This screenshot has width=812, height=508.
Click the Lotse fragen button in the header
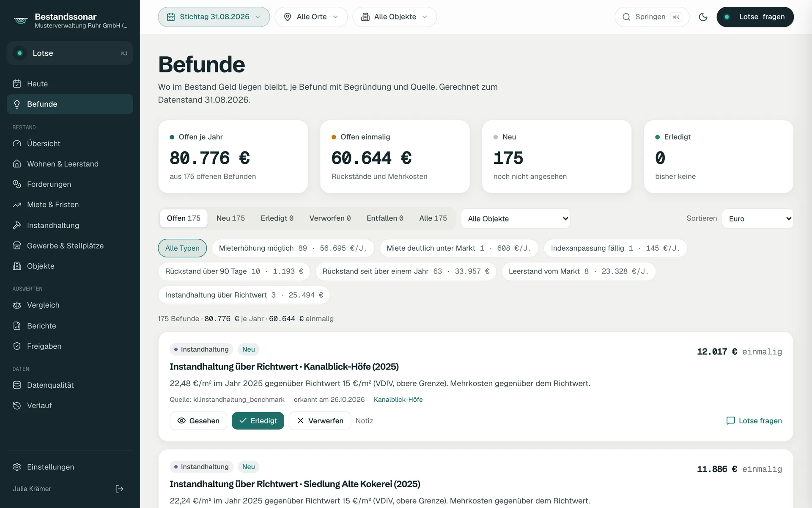pyautogui.click(x=755, y=17)
